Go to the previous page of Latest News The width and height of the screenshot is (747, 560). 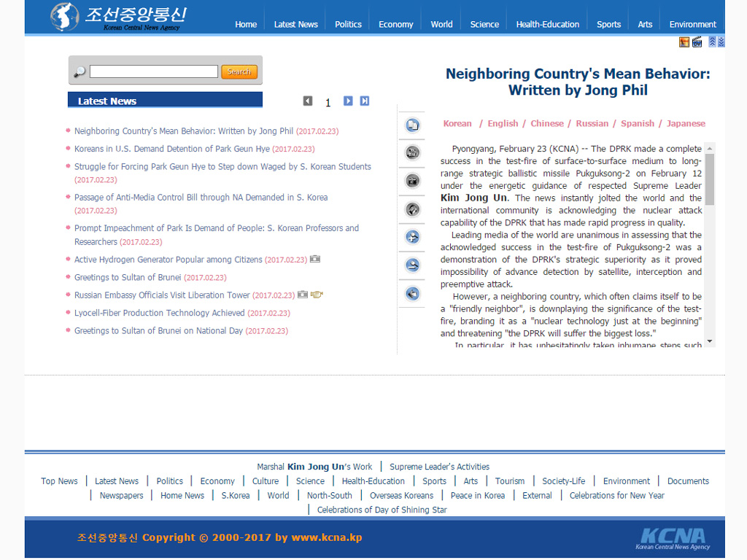[x=308, y=101]
